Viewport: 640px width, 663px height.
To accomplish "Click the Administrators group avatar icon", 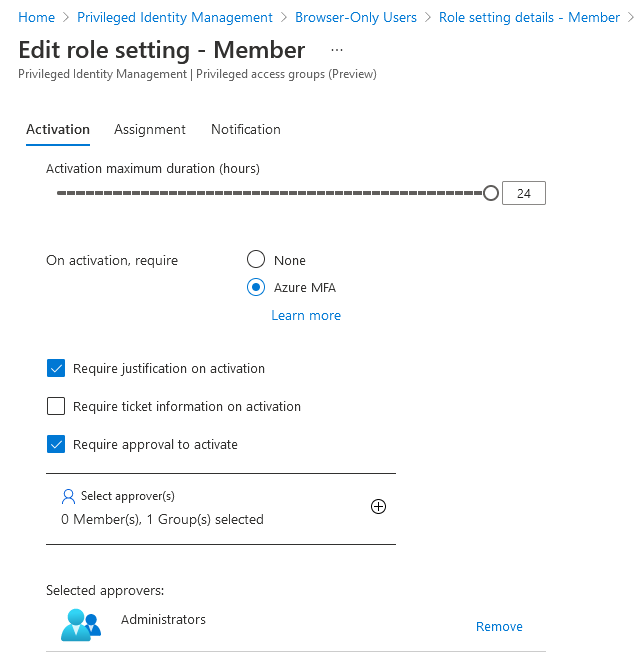I will (81, 625).
